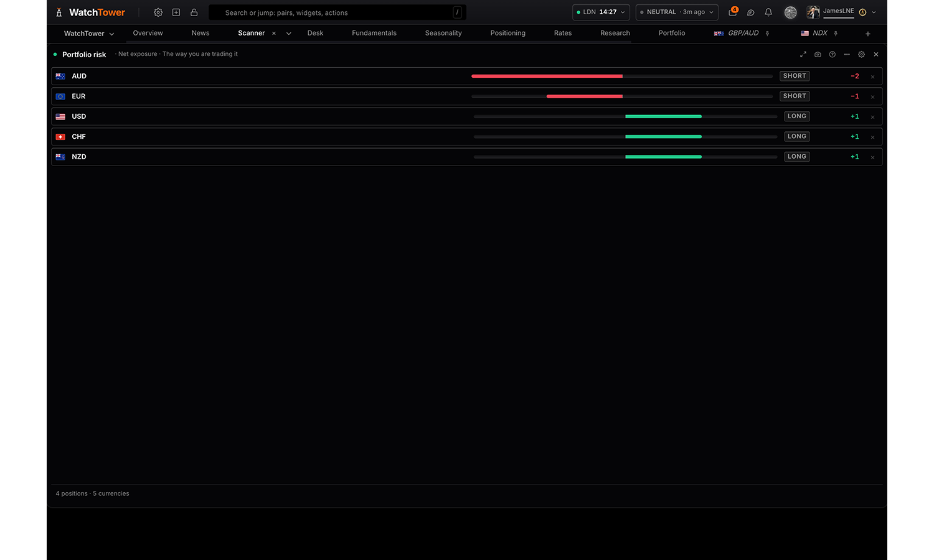Close the Portfolio risk widget
Image resolution: width=934 pixels, height=560 pixels.
pos(876,54)
